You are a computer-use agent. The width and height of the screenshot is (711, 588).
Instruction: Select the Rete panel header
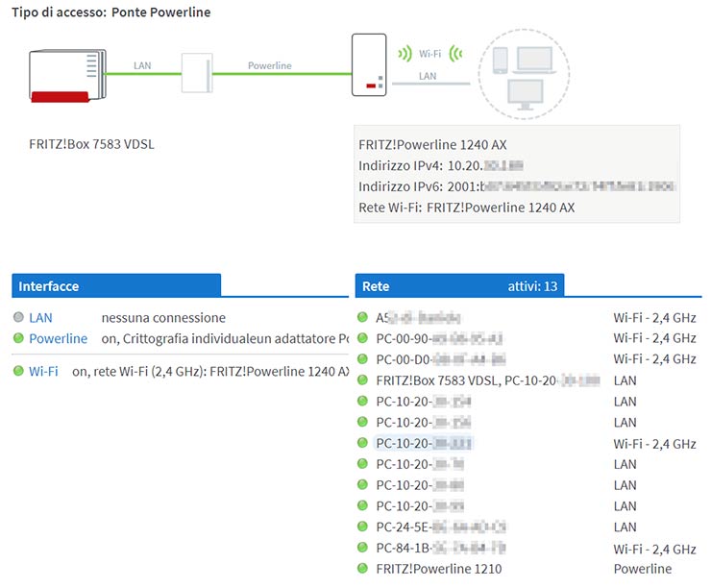click(x=459, y=286)
